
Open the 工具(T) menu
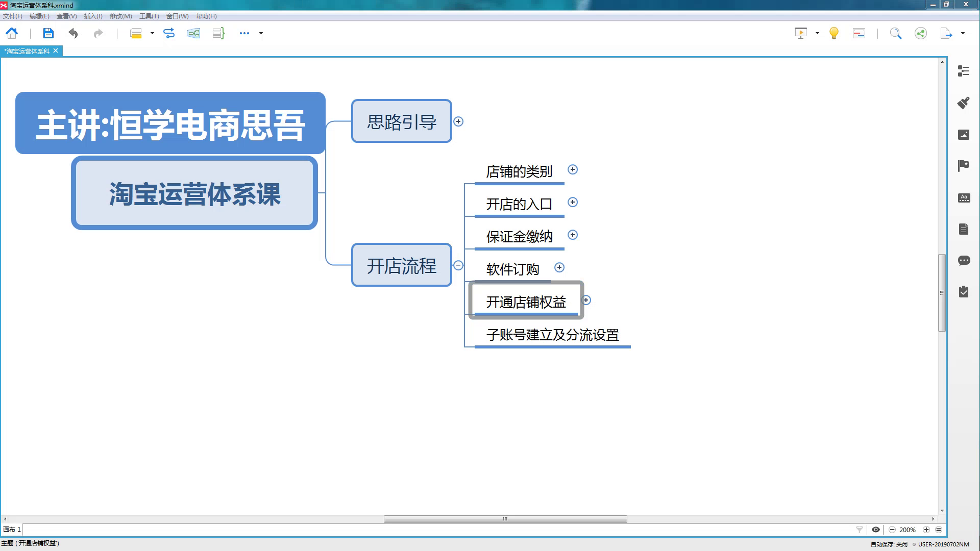pyautogui.click(x=149, y=16)
